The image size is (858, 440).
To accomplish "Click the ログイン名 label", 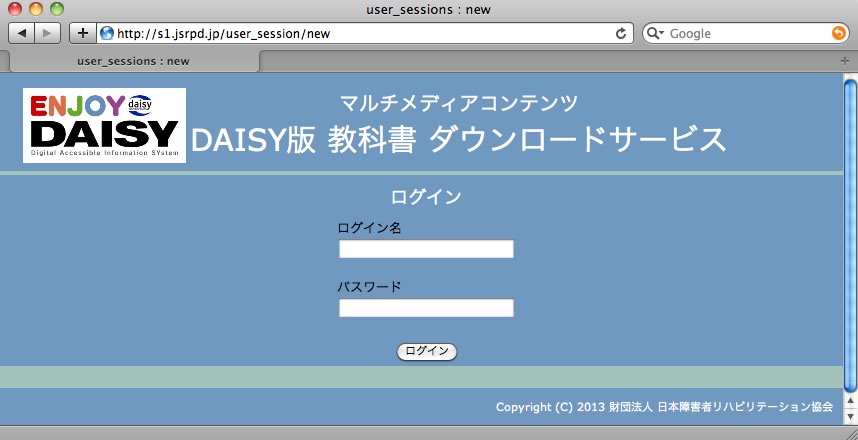I will pos(370,228).
